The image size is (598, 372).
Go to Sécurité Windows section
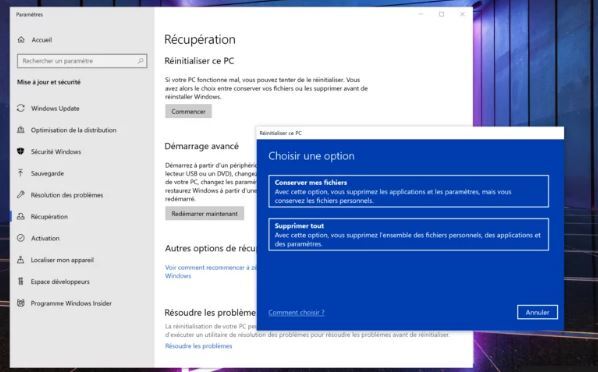pyautogui.click(x=56, y=152)
